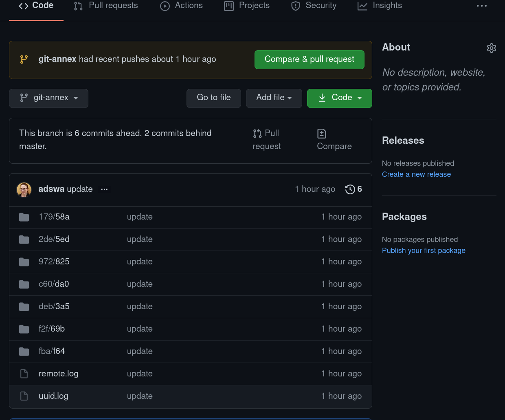Viewport: 505px width, 420px height.
Task: Follow the Create a new release link
Action: [416, 174]
